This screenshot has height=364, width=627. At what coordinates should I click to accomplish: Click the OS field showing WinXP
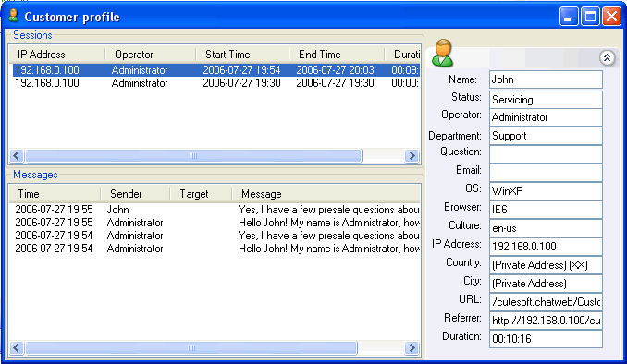pyautogui.click(x=546, y=191)
